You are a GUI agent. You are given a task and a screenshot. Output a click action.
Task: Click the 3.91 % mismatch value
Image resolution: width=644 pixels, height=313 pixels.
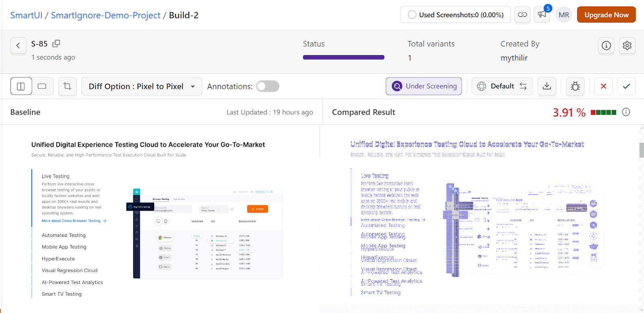569,112
